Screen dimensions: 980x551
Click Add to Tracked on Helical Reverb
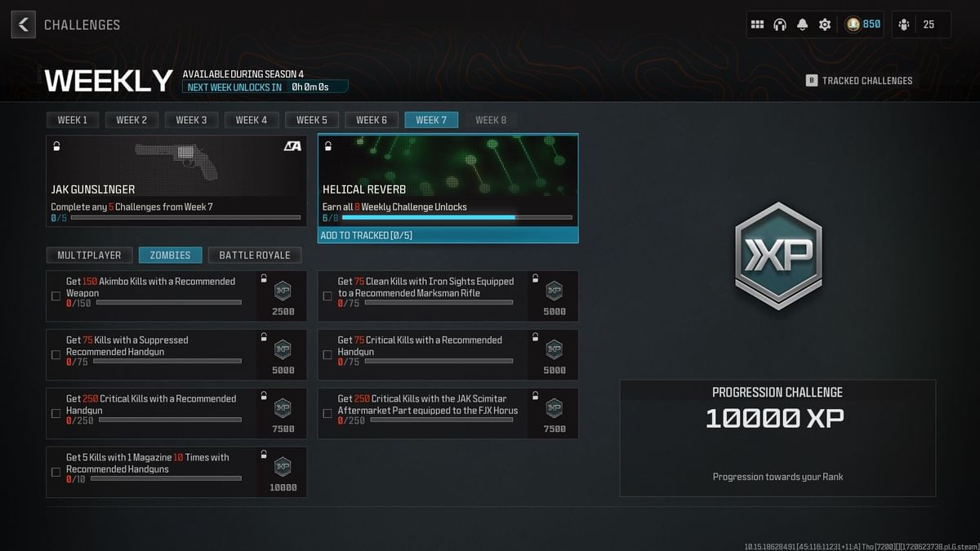pos(447,235)
